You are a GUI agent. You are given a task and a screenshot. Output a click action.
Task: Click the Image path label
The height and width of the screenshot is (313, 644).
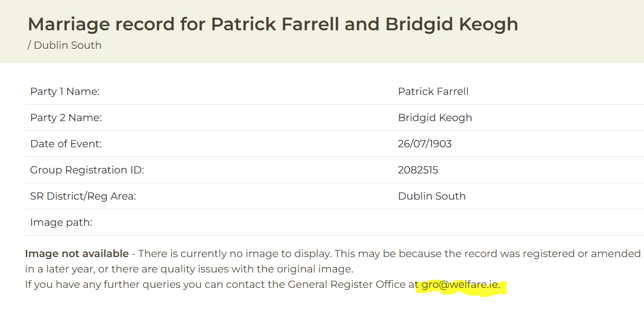(61, 222)
